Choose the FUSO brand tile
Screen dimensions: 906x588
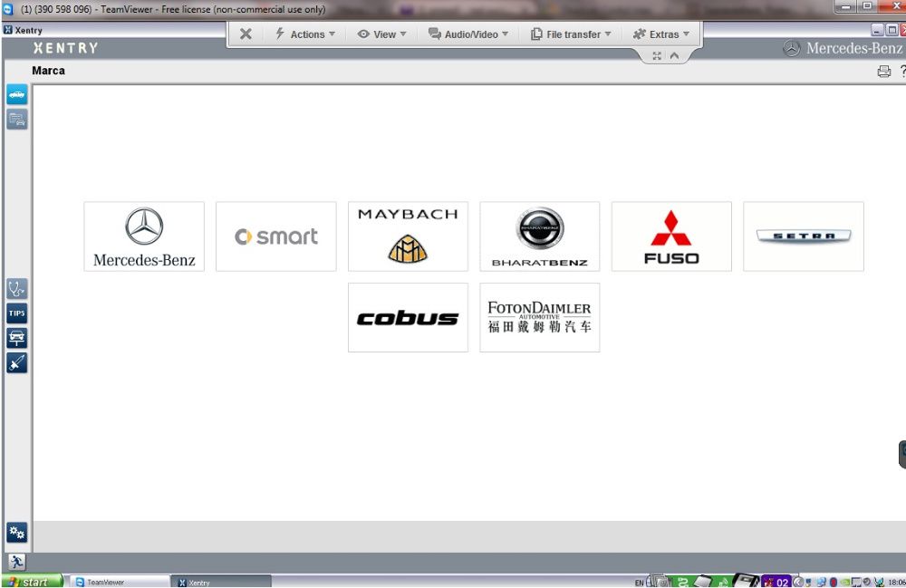click(x=671, y=236)
